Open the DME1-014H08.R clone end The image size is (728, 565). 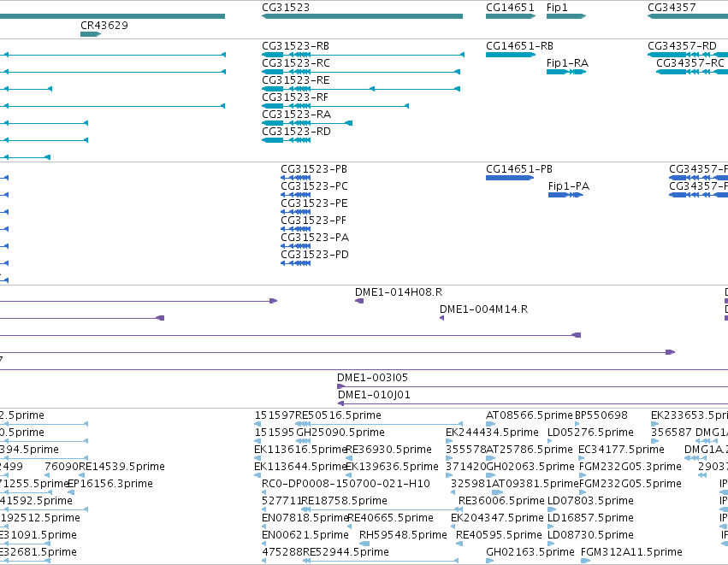359,301
